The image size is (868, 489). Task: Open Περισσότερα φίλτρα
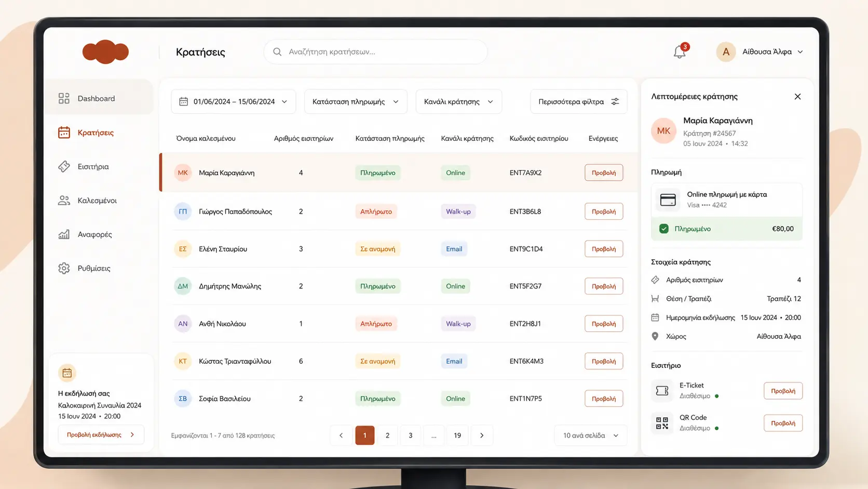(x=578, y=101)
